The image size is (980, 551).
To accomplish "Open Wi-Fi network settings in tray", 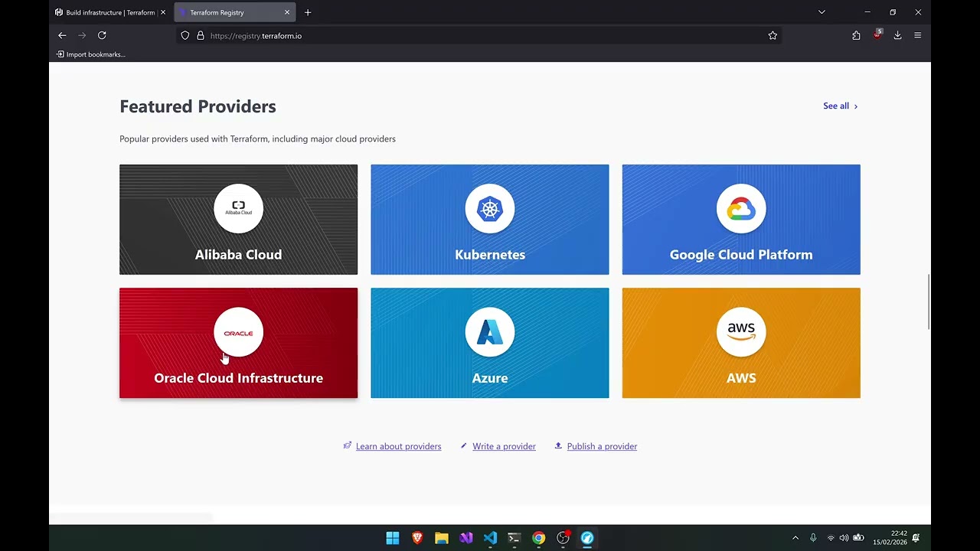I will click(x=831, y=538).
